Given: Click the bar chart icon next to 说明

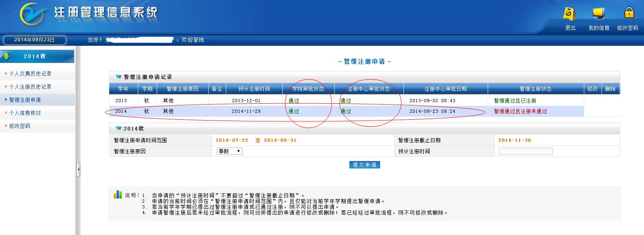Looking at the screenshot, I should click(118, 195).
